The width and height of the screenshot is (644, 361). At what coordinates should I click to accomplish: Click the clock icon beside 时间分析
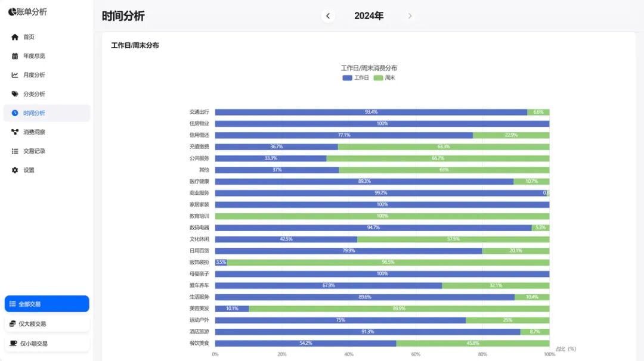pyautogui.click(x=15, y=113)
